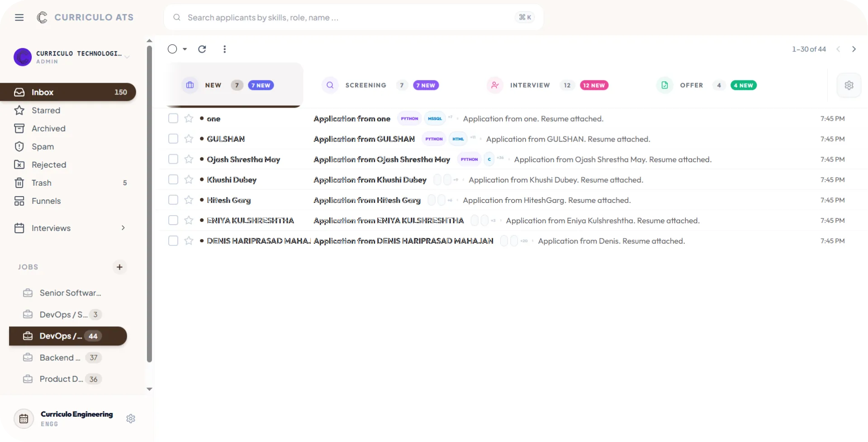868x442 pixels.
Task: Add a new job with plus icon
Action: pyautogui.click(x=119, y=267)
